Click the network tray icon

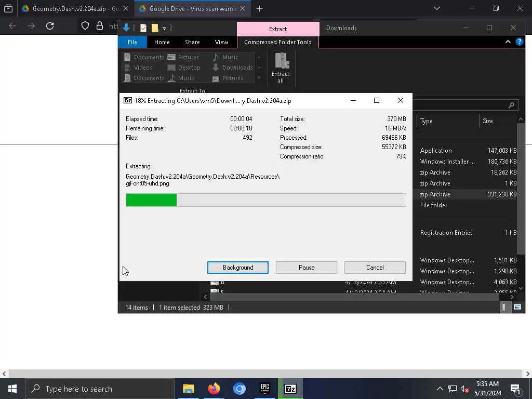click(x=453, y=389)
